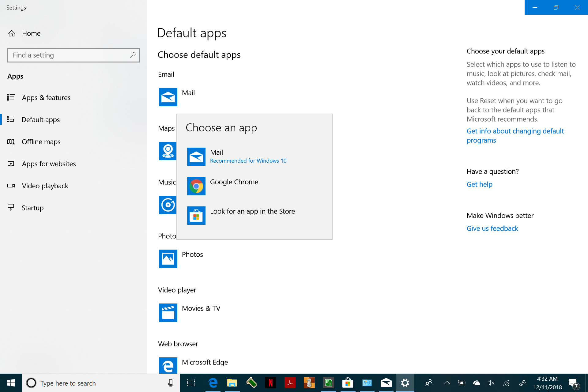Click 'Recommended for Windows 10' text
Image resolution: width=588 pixels, height=392 pixels.
click(248, 161)
